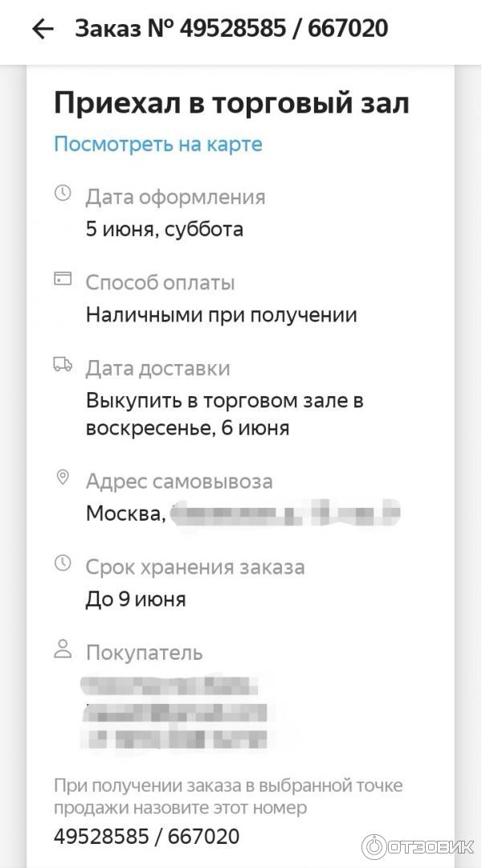Tap the Москва pickup address line
482x868 pixels.
coord(241,513)
